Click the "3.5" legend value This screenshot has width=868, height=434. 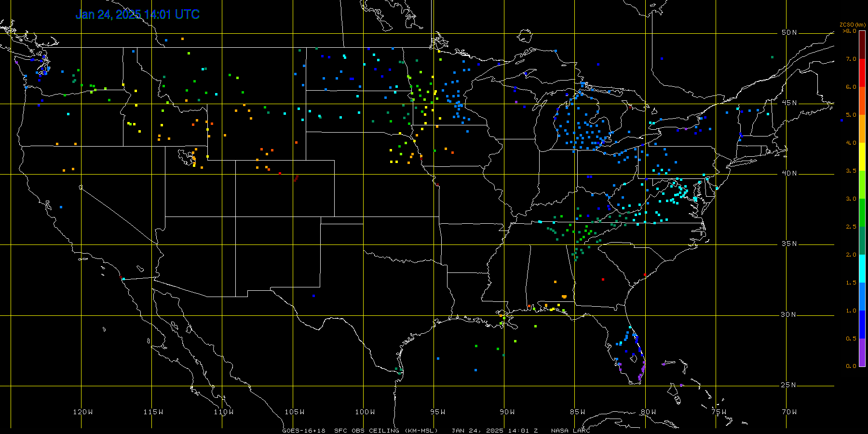coord(851,171)
